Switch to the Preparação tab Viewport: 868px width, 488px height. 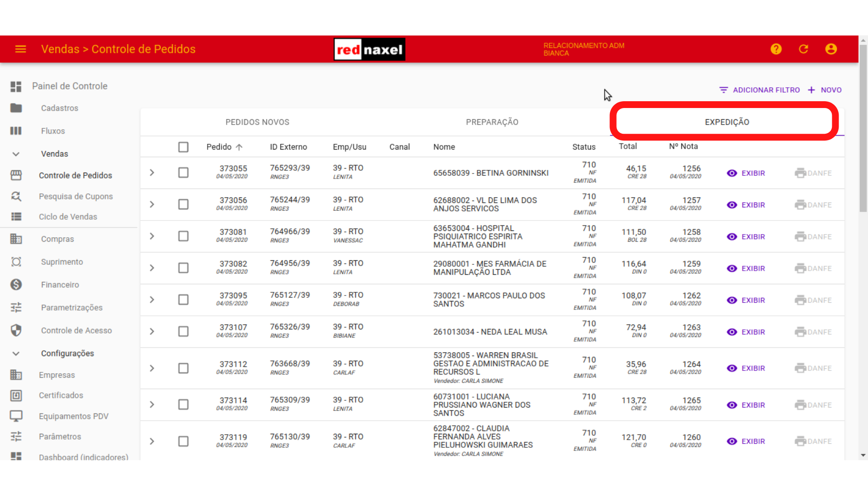point(492,122)
